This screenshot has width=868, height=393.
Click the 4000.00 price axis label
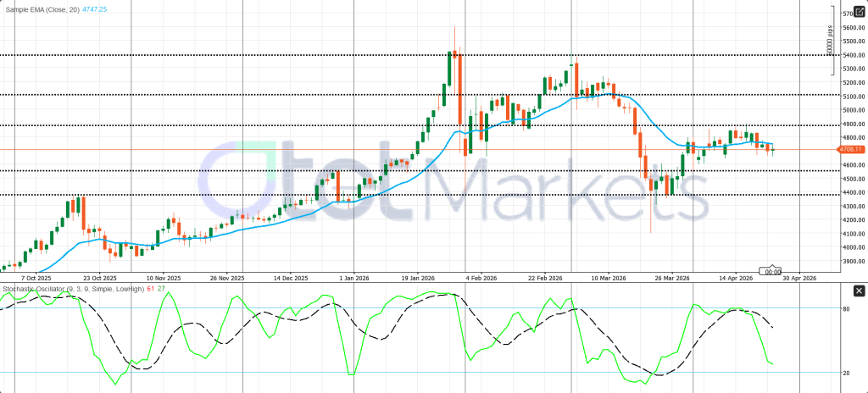[x=853, y=247]
